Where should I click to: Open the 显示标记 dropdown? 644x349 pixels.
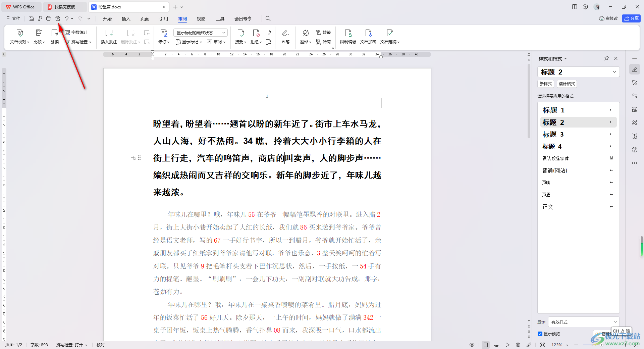(189, 42)
